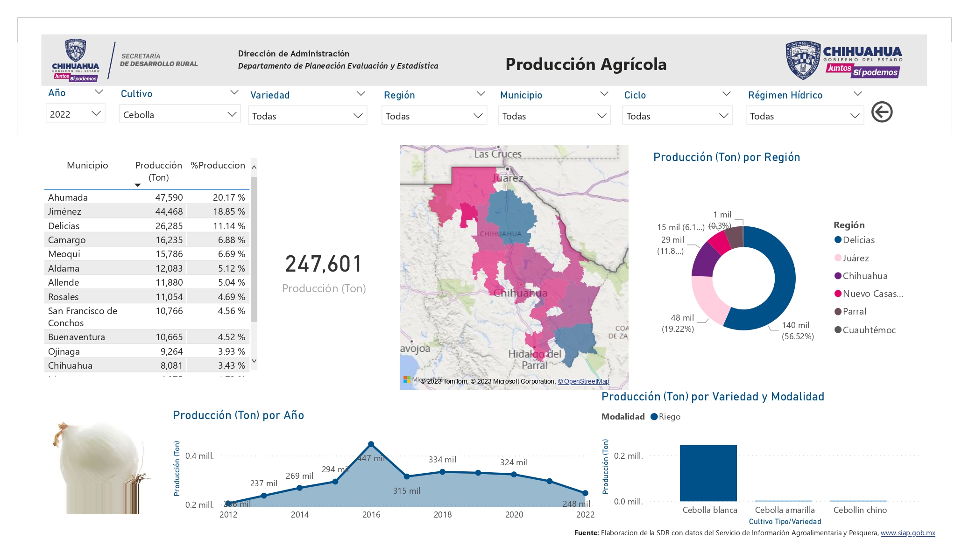Screen dimensions: 969x560
Task: Click the Chihuahua Gobierno del Estado logo at top right
Action: click(x=843, y=60)
